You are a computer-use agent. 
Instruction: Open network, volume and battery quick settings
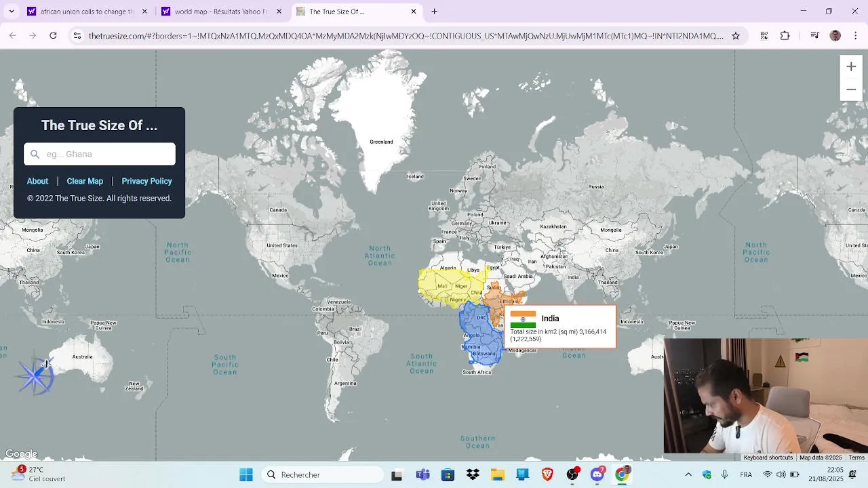coord(781,474)
